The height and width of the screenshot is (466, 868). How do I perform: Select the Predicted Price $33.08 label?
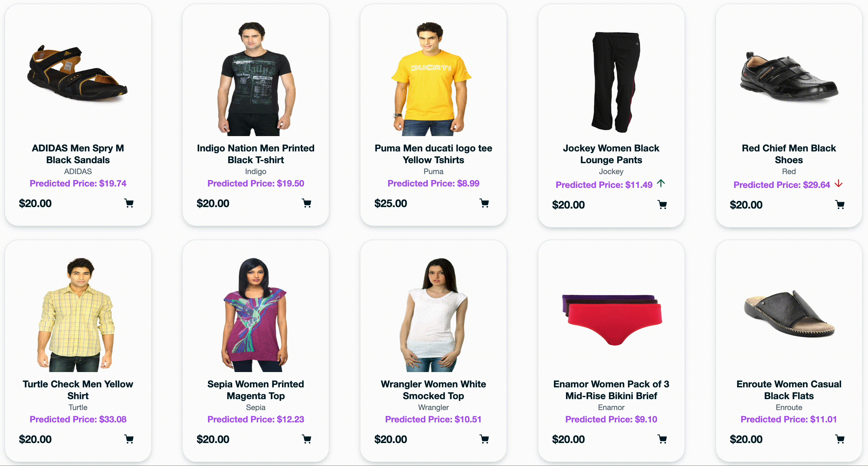78,419
